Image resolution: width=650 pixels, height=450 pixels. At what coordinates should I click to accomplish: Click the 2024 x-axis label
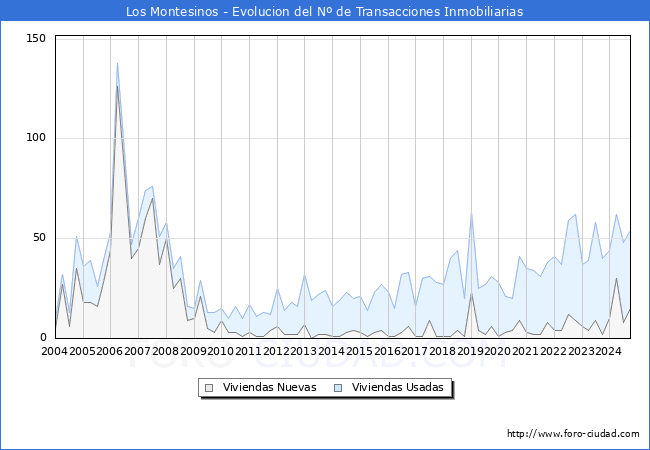[x=609, y=351]
